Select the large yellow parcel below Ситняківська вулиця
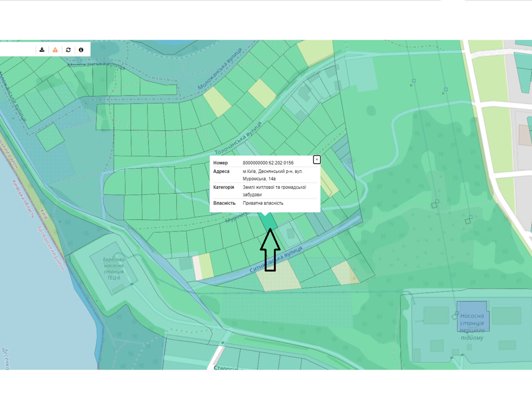532x399 pixels. click(x=278, y=276)
